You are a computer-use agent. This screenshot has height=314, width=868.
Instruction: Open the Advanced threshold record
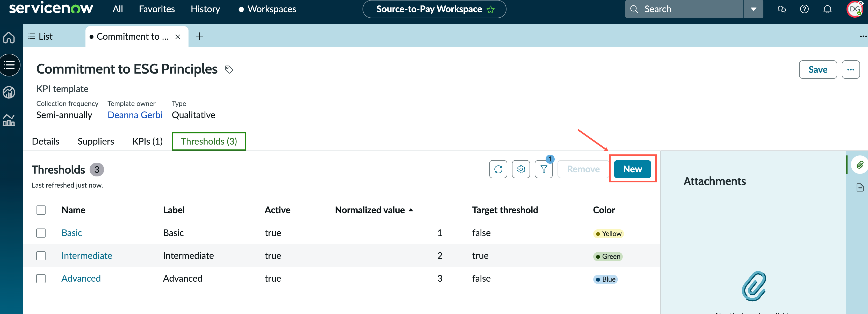[81, 279]
